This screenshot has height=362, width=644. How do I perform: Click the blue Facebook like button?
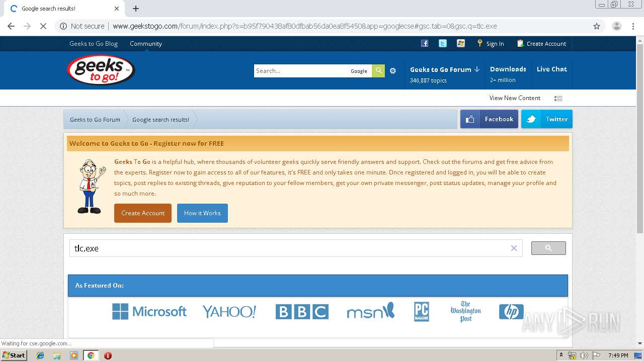pos(489,119)
